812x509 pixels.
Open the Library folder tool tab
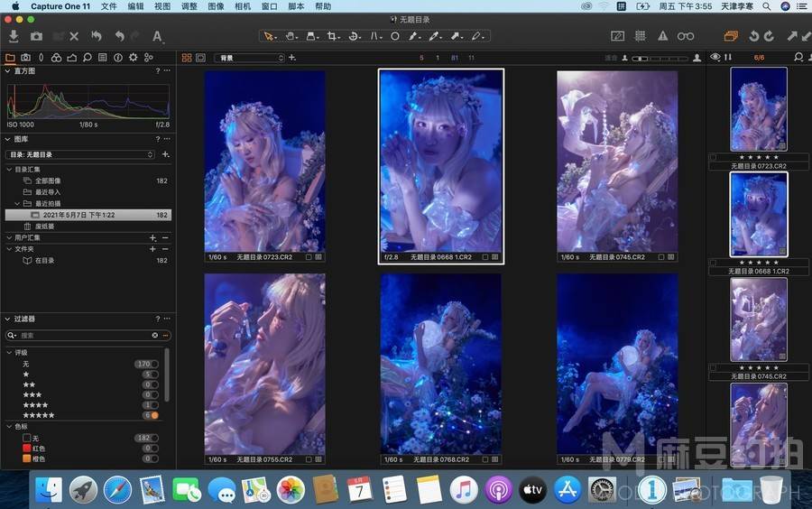[x=10, y=58]
